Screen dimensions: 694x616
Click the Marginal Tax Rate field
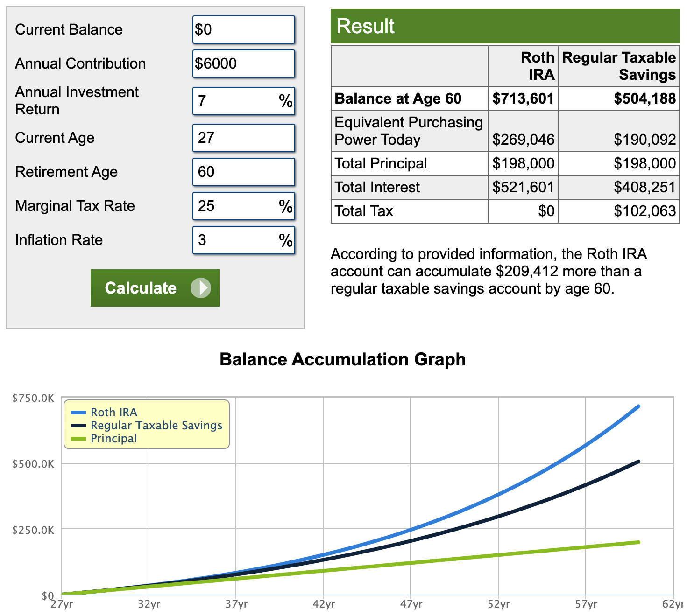coord(244,206)
